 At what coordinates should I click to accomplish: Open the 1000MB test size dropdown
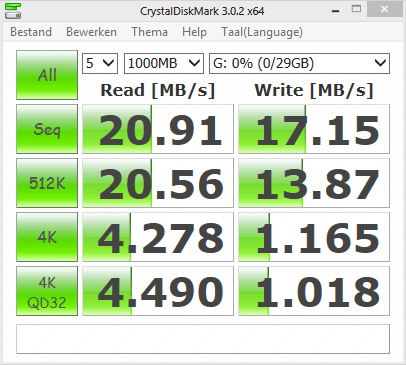(x=164, y=63)
